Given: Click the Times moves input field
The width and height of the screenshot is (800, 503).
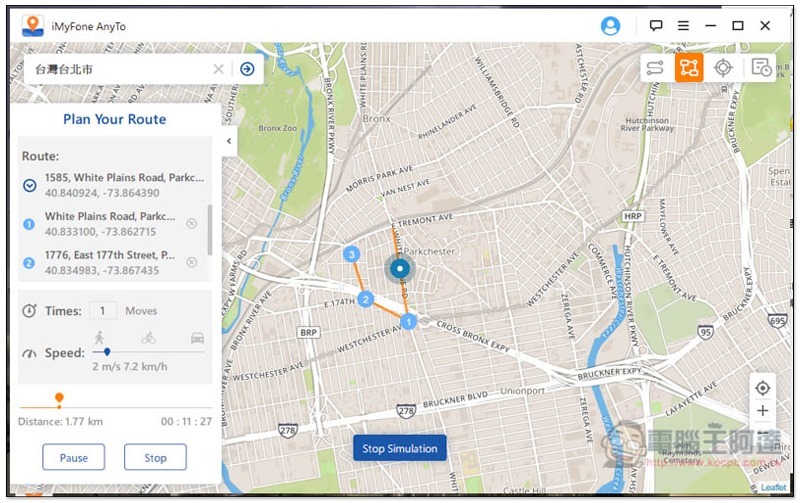Looking at the screenshot, I should click(103, 311).
